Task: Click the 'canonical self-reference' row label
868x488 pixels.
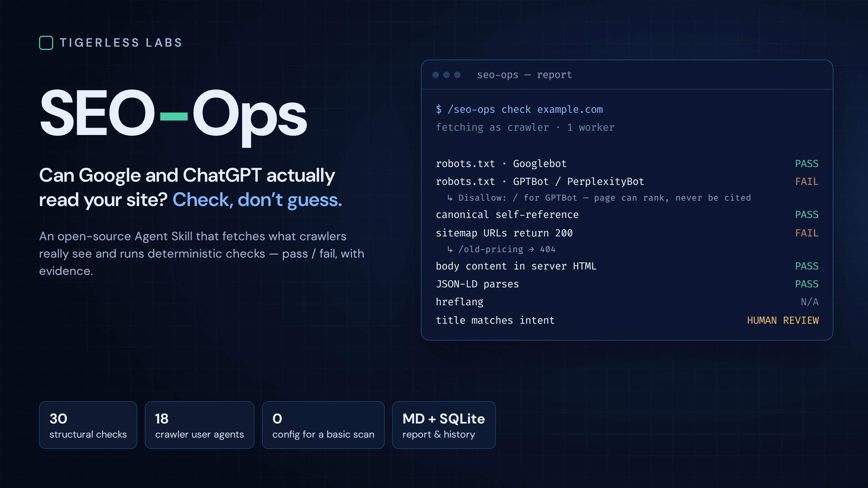Action: 507,214
